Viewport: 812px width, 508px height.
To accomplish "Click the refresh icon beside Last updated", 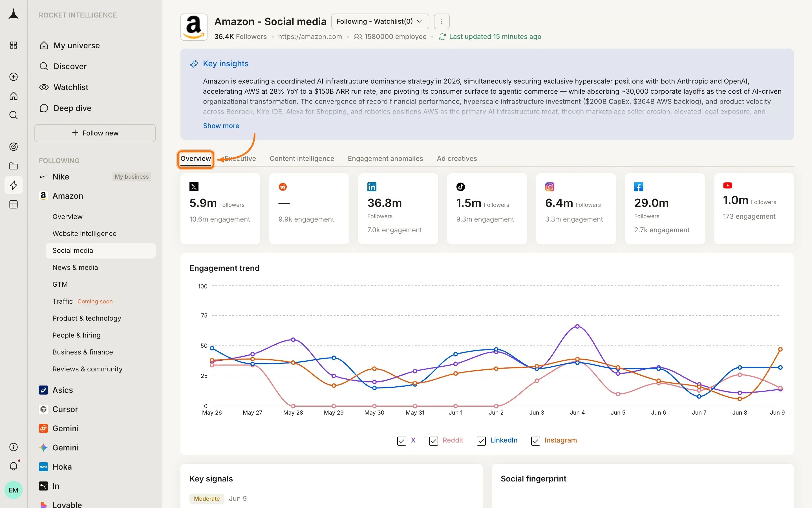I will (x=442, y=37).
